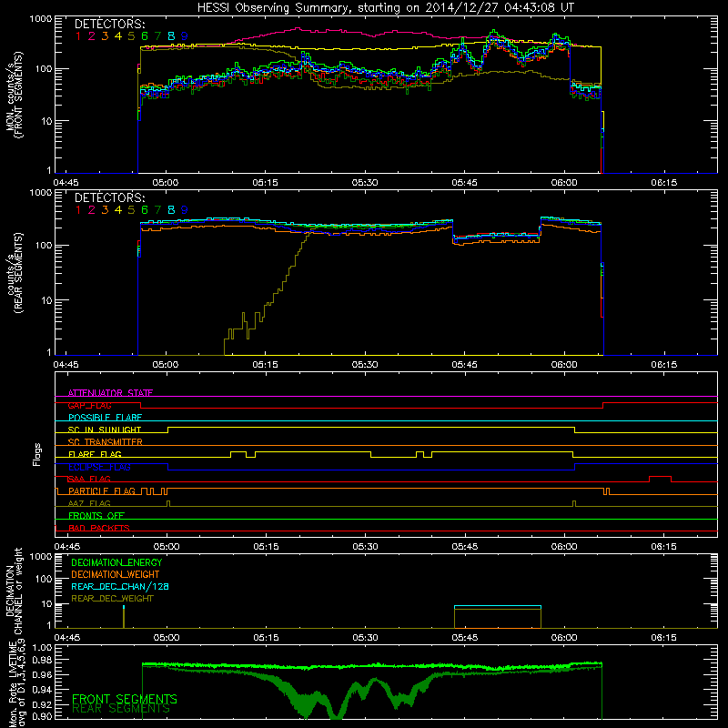Viewport: 728px width, 728px height.
Task: Click detector number 1 in the front segments legend
Action: [78, 36]
